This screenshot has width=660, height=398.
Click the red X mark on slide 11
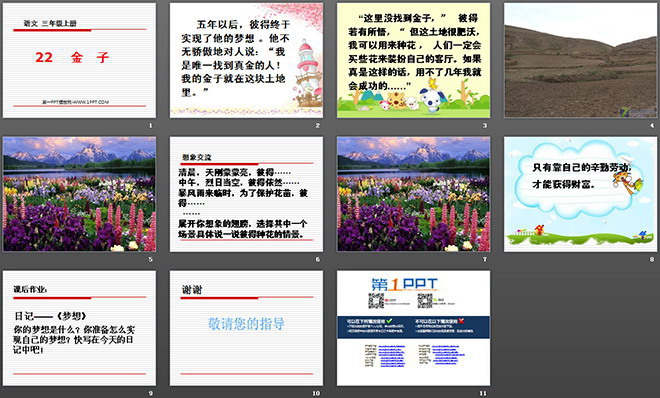click(x=461, y=321)
